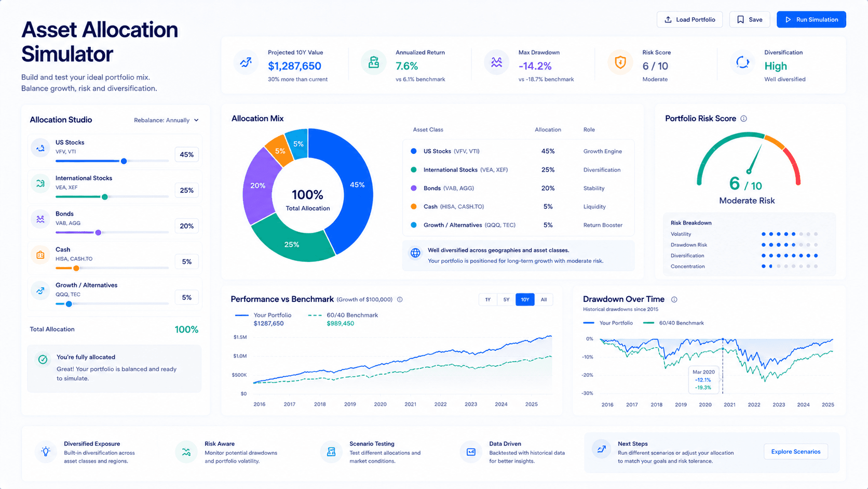Click the Bonds 20% input box
Viewport: 868px width, 489px height.
click(x=187, y=226)
